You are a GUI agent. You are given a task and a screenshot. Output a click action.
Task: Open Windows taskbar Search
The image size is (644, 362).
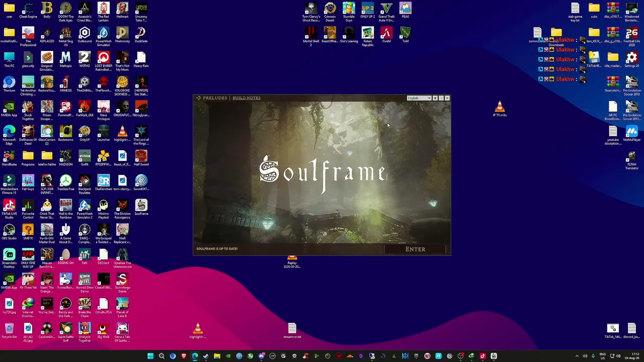click(162, 356)
